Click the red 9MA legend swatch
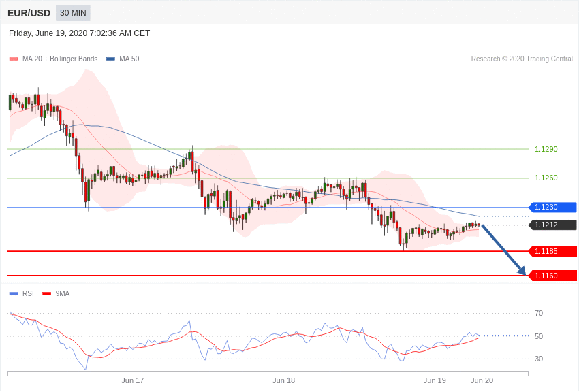This screenshot has height=392, width=579. [x=47, y=293]
